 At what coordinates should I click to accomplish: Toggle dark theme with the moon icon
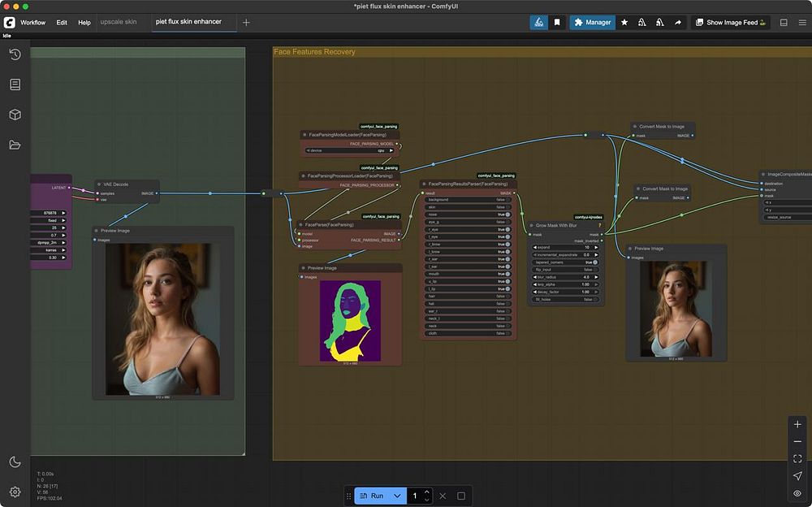[x=15, y=461]
